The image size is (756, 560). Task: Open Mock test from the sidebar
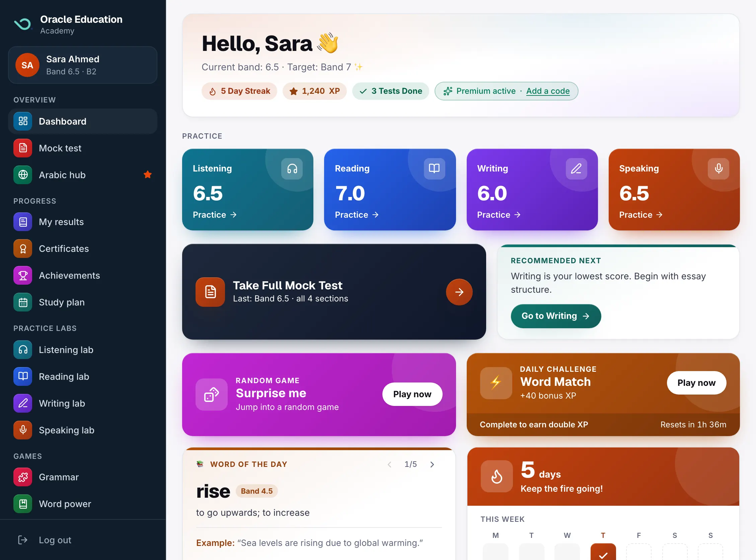(82, 148)
